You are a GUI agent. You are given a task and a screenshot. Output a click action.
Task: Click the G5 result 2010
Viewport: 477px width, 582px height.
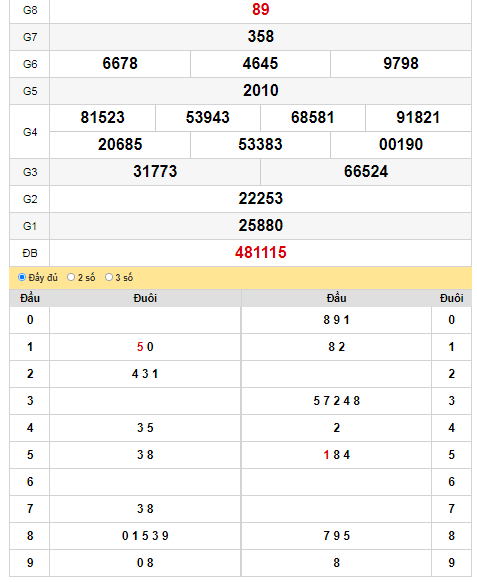pyautogui.click(x=261, y=91)
